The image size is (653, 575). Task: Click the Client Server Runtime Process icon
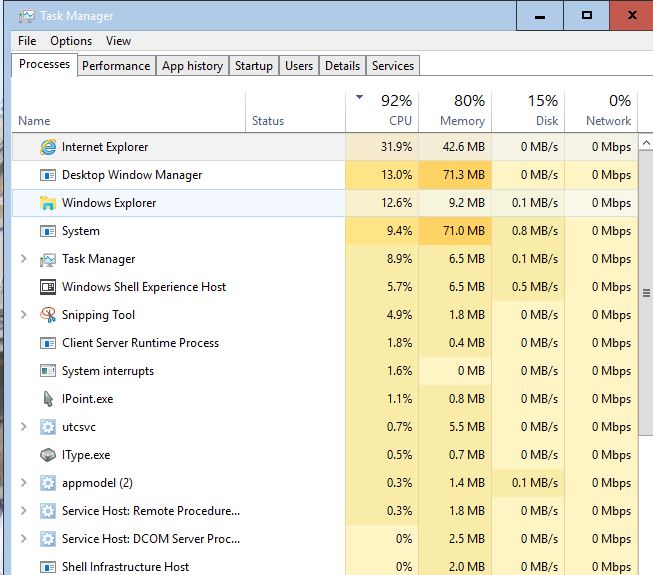tap(48, 343)
